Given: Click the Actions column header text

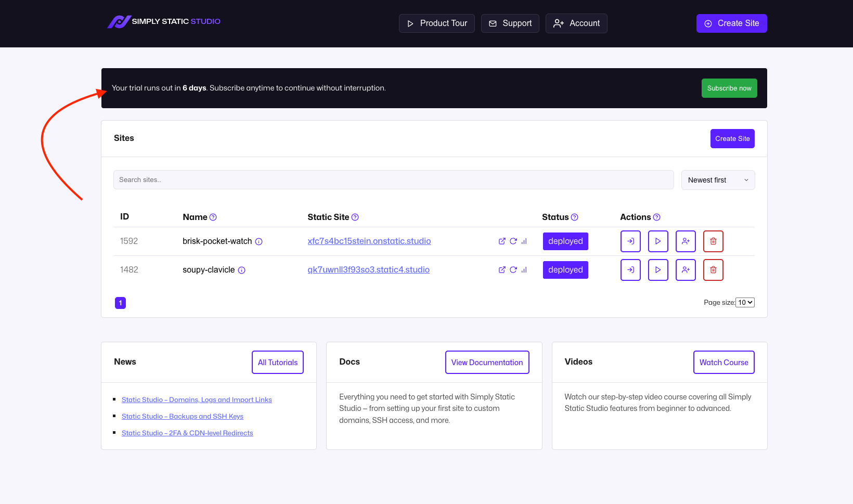Looking at the screenshot, I should pos(636,217).
